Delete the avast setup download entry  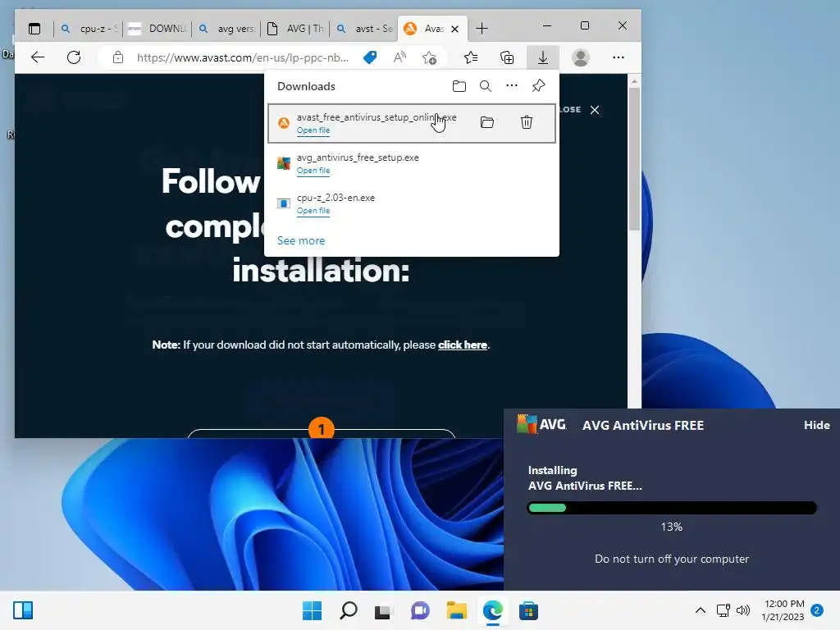pyautogui.click(x=527, y=123)
